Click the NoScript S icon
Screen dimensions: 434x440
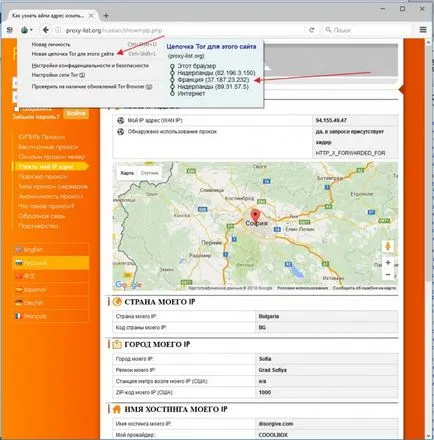click(10, 30)
